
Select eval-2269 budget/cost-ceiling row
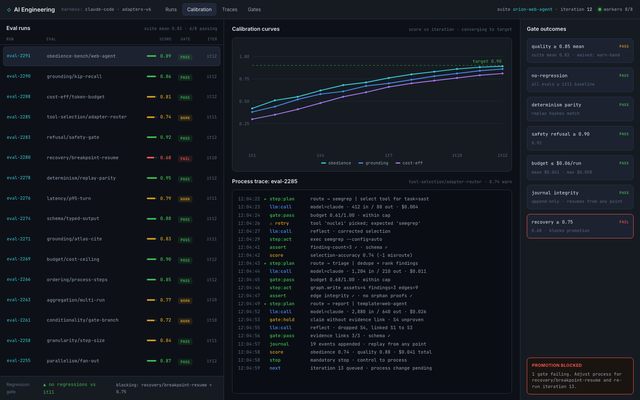111,259
